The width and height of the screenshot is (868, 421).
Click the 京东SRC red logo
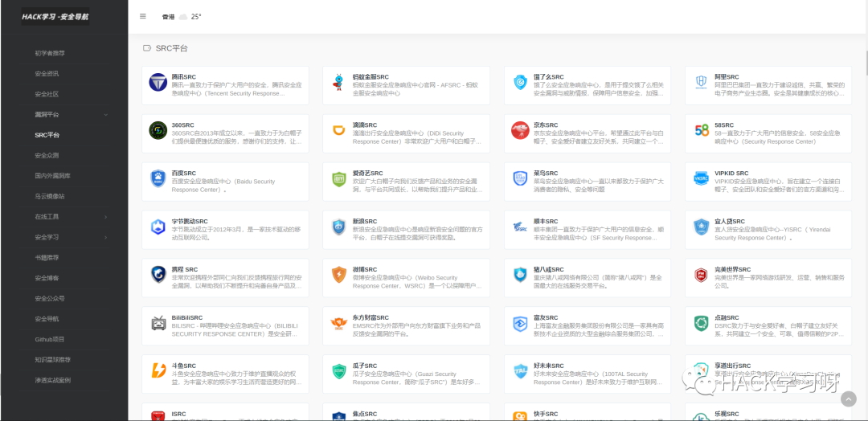tap(520, 131)
